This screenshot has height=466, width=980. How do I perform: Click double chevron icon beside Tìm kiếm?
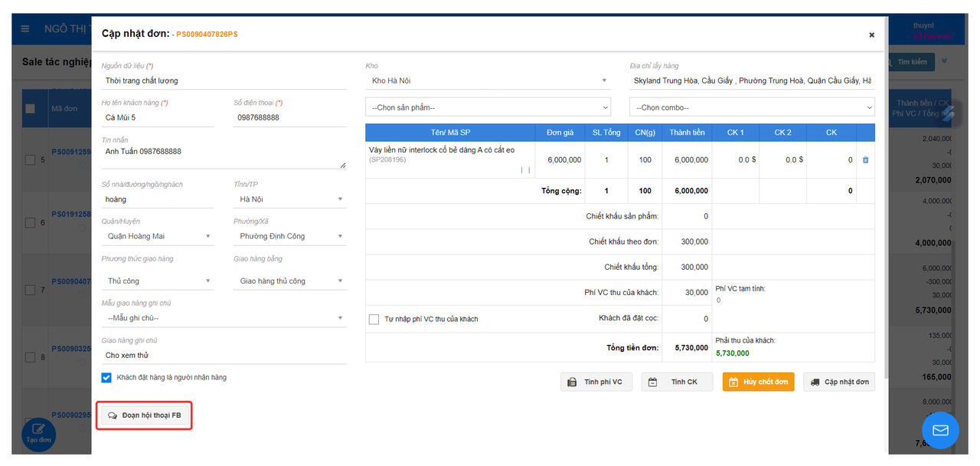tap(945, 61)
